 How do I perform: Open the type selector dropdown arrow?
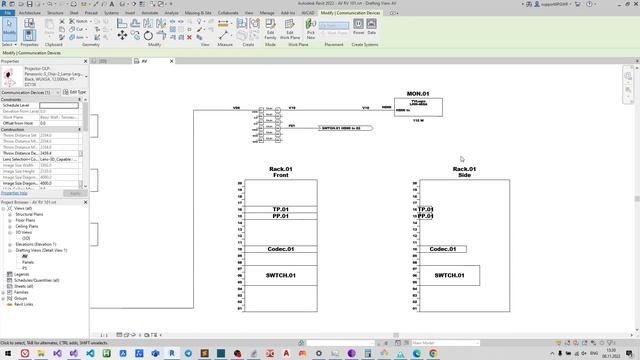(86, 77)
